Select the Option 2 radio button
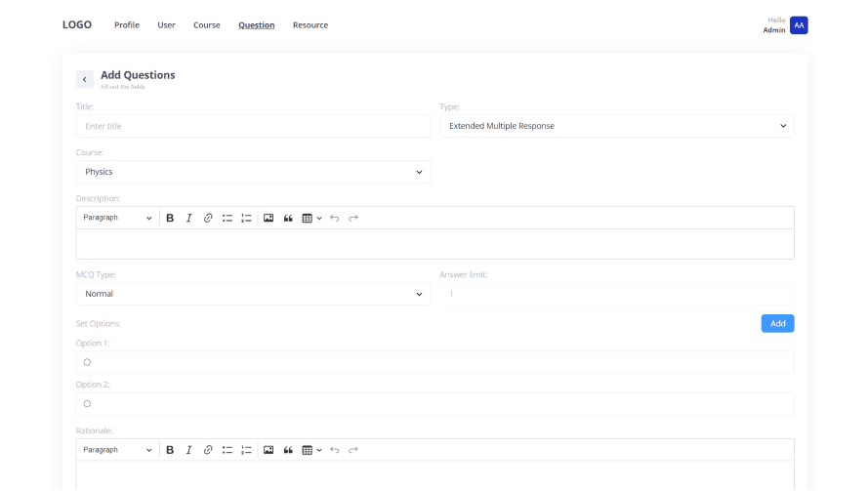 (x=87, y=403)
